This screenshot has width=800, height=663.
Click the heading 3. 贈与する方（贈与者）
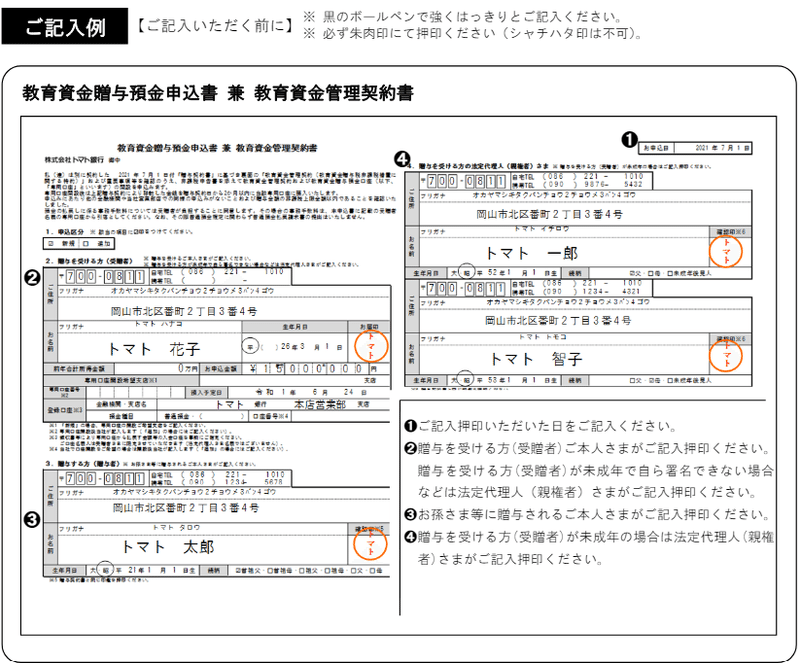click(x=82, y=464)
